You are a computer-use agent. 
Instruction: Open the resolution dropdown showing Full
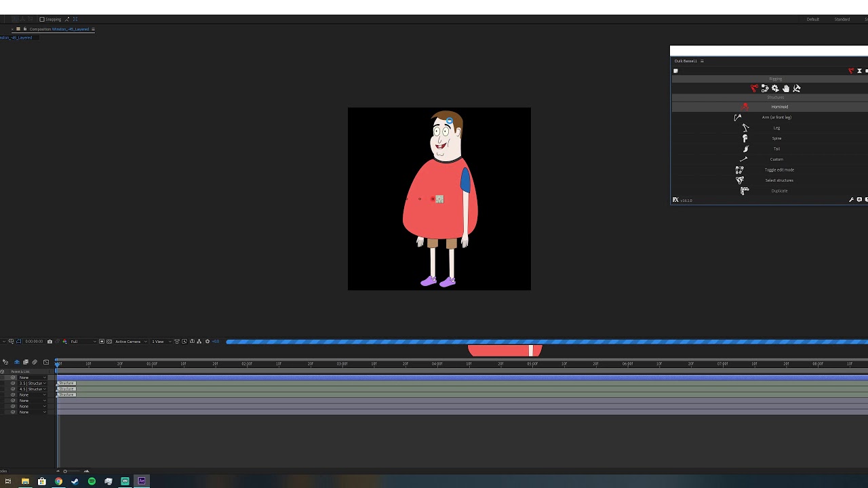83,342
